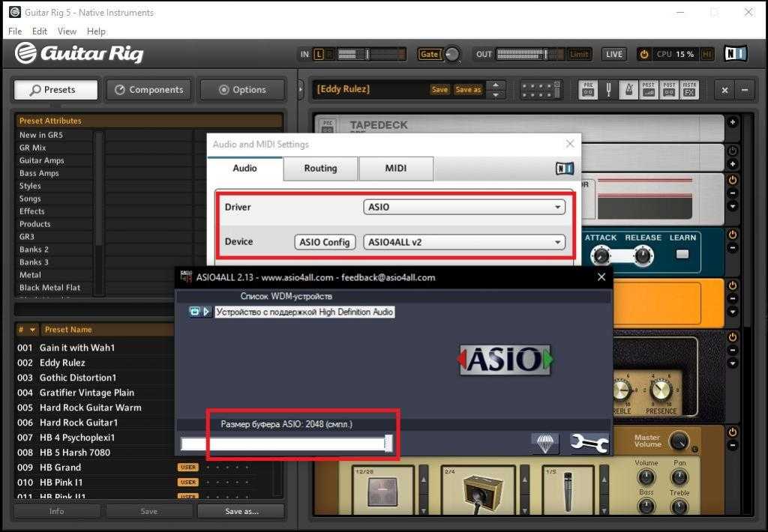The height and width of the screenshot is (532, 768).
Task: Show the Tapedeck POST module icon
Action: coord(669,90)
